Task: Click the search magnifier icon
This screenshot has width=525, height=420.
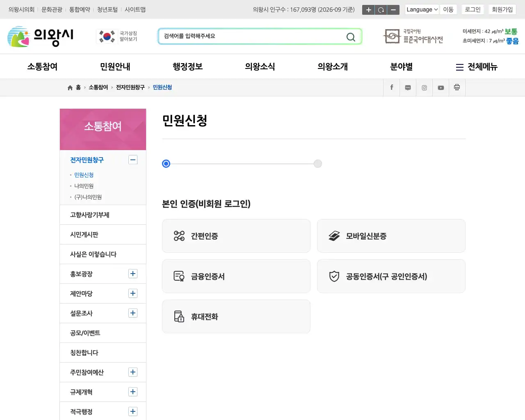Action: tap(351, 37)
